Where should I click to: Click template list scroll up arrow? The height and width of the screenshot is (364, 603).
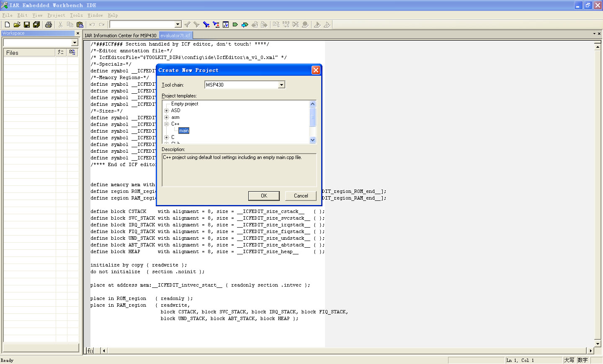(x=312, y=104)
